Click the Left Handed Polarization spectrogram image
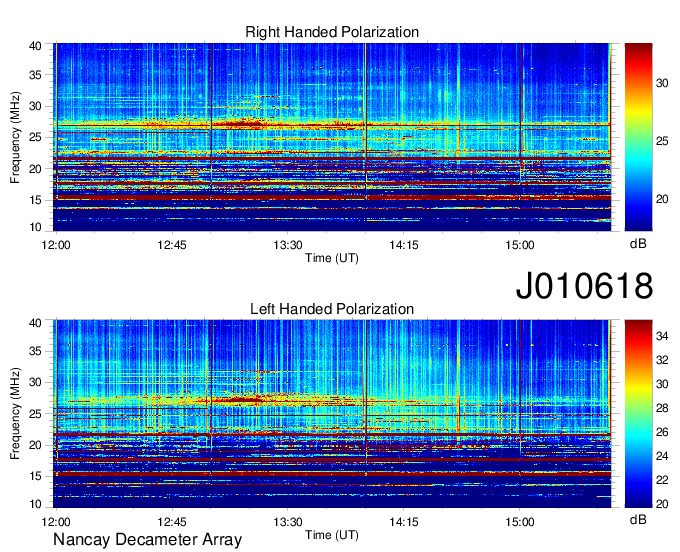The width and height of the screenshot is (680, 552). 332,414
